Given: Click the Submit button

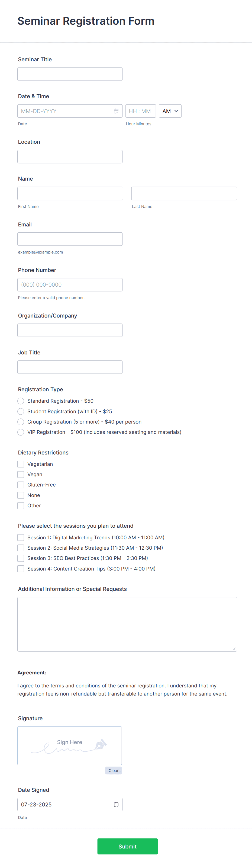Looking at the screenshot, I should 127,846.
